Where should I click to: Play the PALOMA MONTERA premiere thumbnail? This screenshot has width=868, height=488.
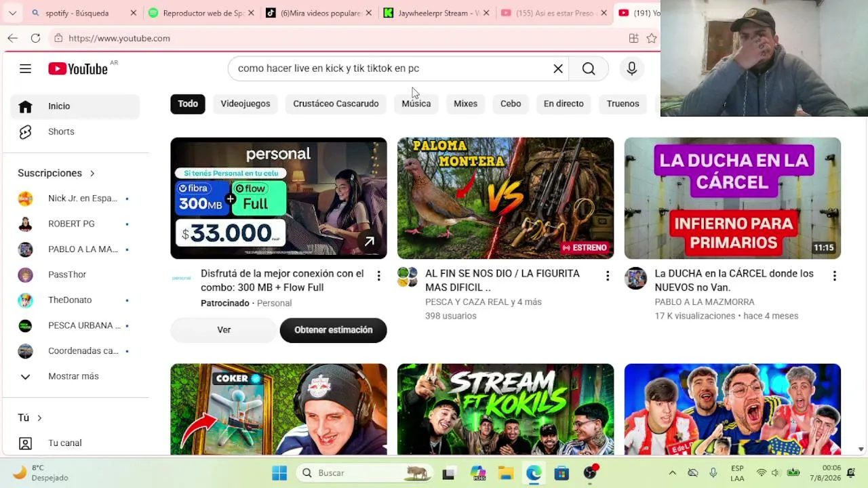[505, 198]
